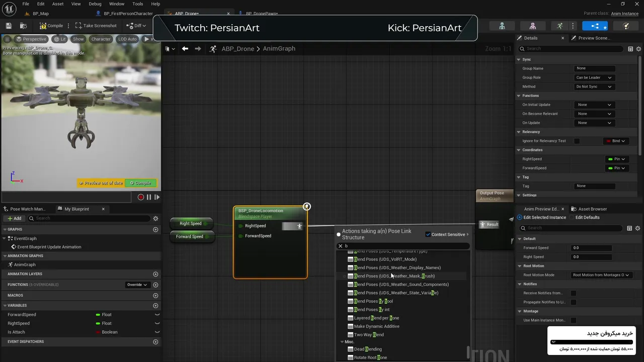Open Functions Override dropdown
This screenshot has width=644, height=362.
(x=137, y=285)
